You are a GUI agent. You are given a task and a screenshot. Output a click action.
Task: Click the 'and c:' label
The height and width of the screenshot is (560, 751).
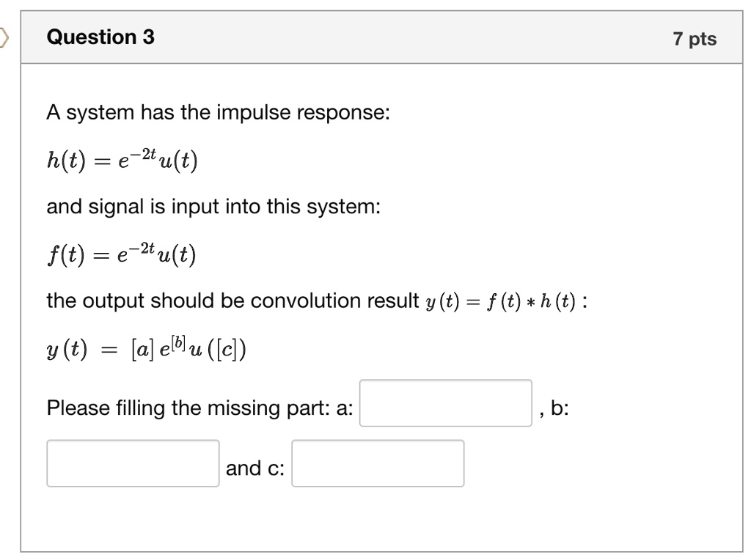point(255,468)
